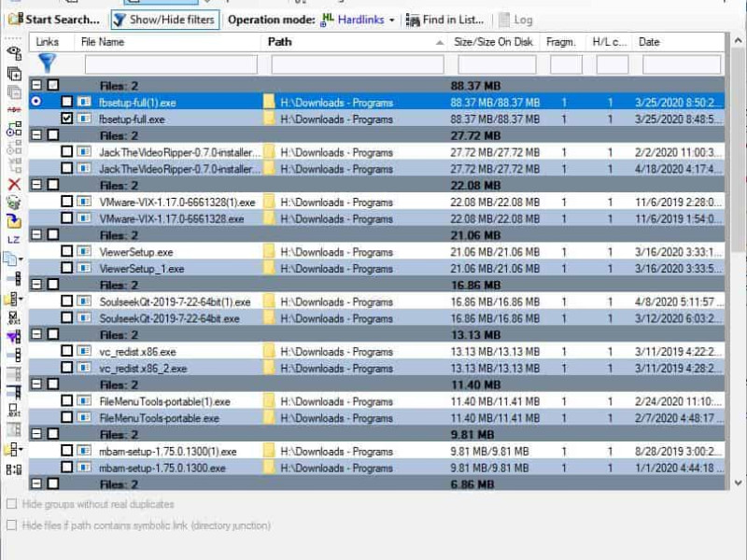Open the Hardlinks operation mode dropdown
The height and width of the screenshot is (560, 747).
(x=391, y=20)
